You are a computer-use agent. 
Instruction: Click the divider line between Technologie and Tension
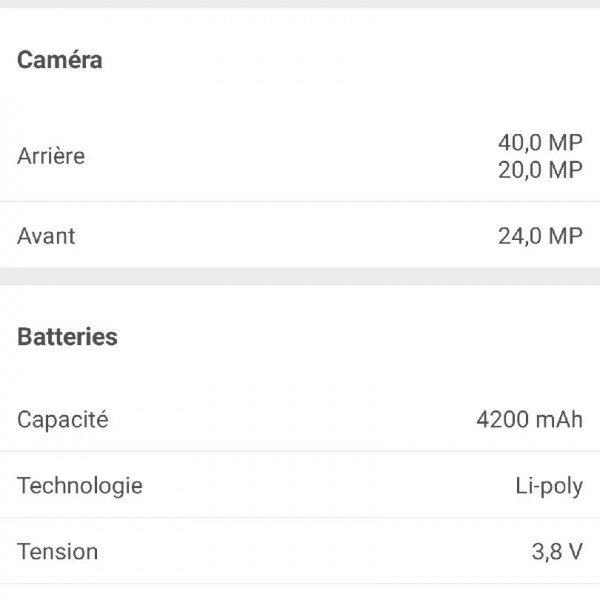point(300,518)
